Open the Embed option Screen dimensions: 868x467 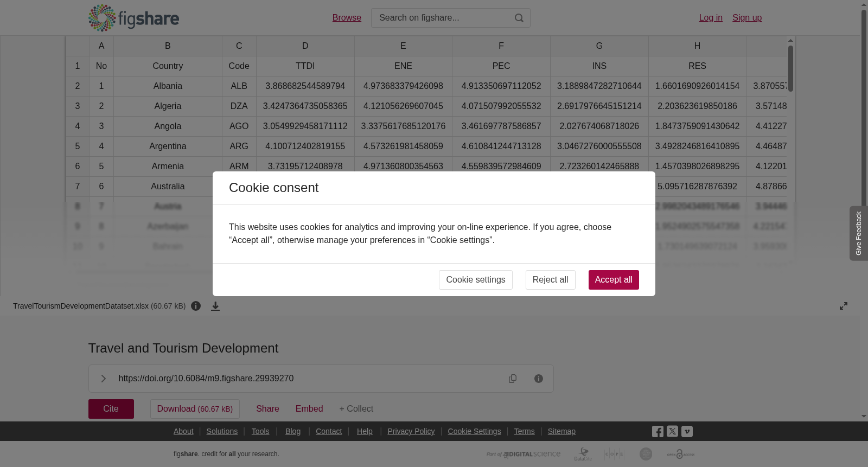pyautogui.click(x=309, y=409)
